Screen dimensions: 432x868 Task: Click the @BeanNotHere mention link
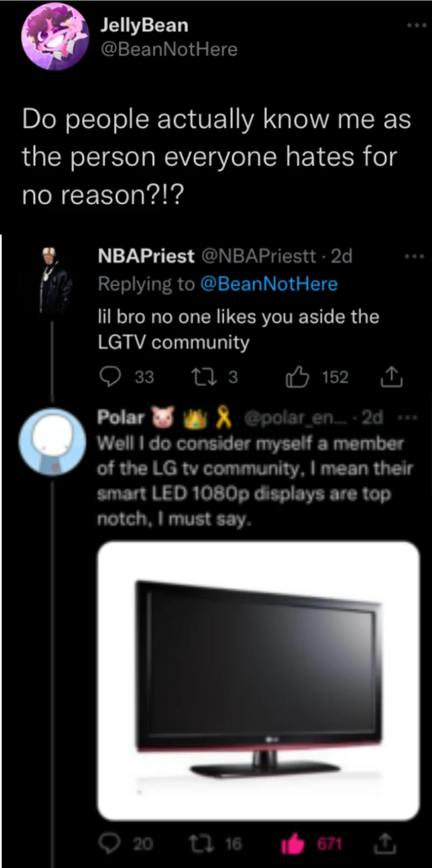click(269, 284)
